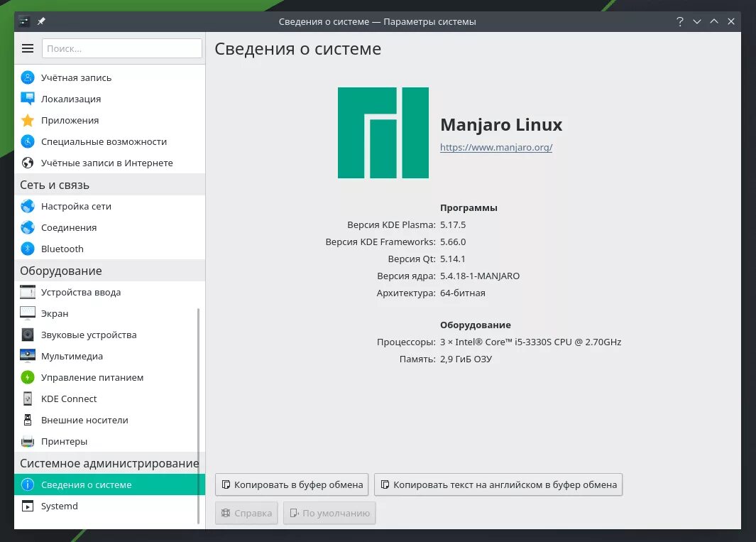The height and width of the screenshot is (542, 756).
Task: Open the Экран monitor icon
Action: click(28, 313)
